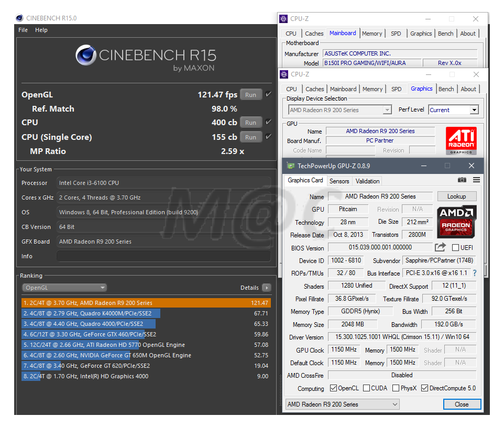Toggle the CPU Single Core checkmark

point(269,137)
